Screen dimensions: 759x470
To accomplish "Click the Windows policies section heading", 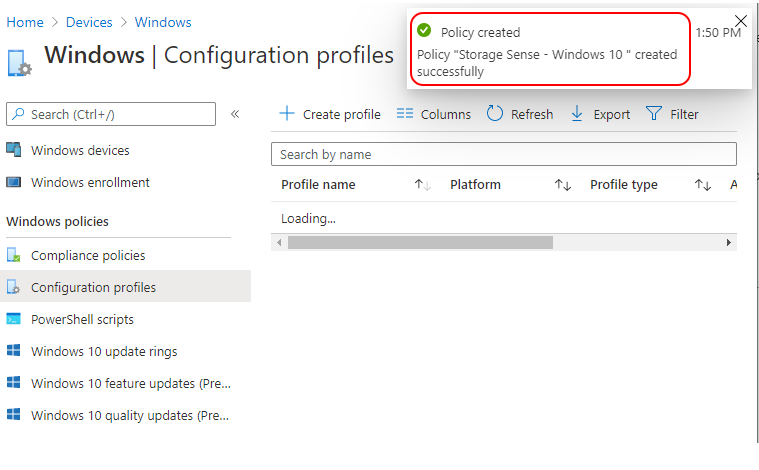I will 57,221.
